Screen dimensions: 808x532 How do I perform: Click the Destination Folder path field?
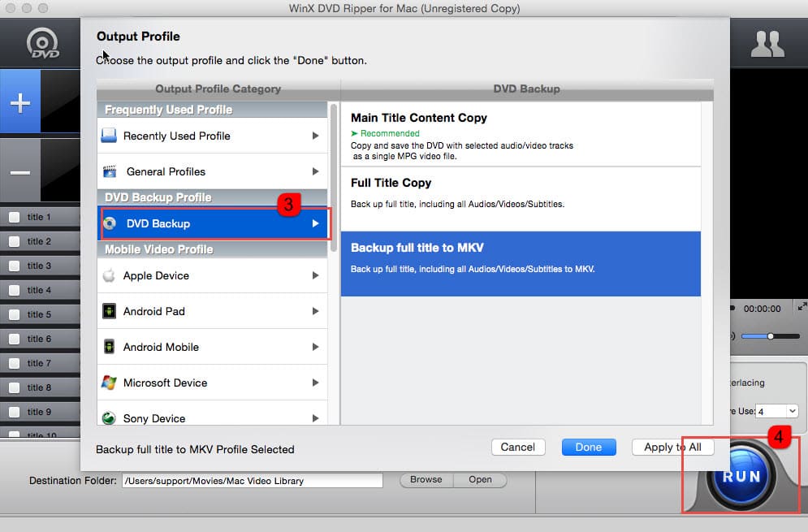(x=253, y=481)
